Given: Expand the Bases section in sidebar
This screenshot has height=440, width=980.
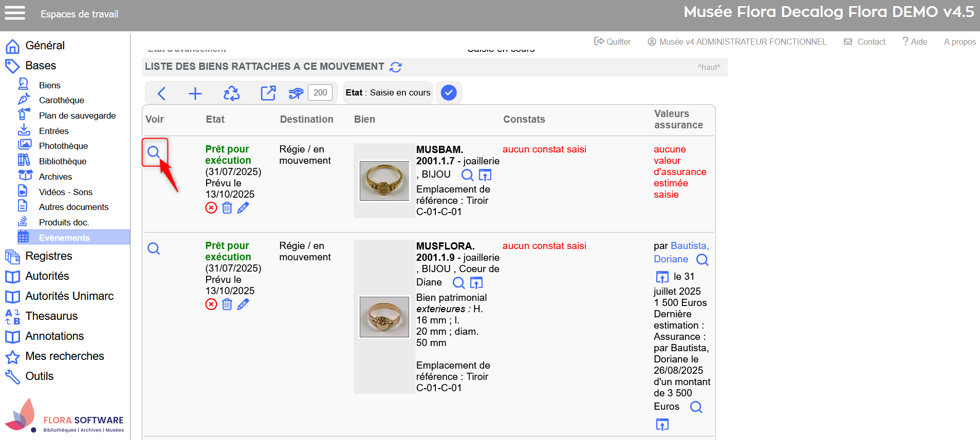Looking at the screenshot, I should [x=41, y=66].
